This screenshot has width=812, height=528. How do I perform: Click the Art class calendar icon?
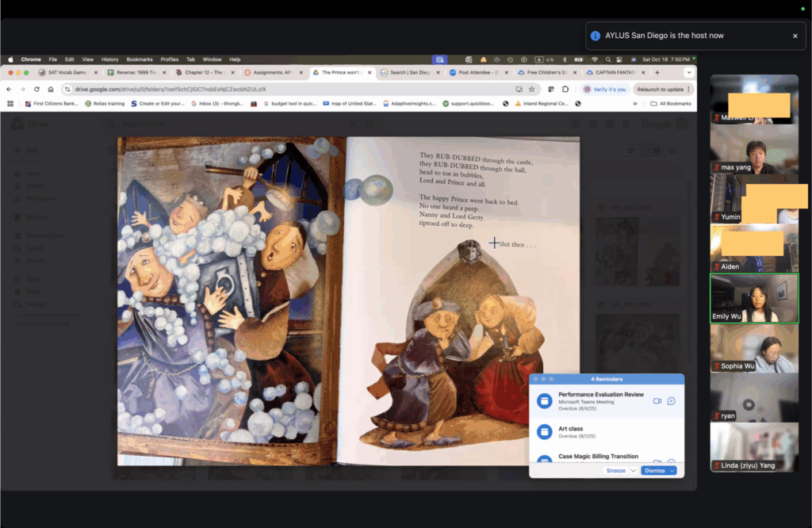(x=544, y=431)
